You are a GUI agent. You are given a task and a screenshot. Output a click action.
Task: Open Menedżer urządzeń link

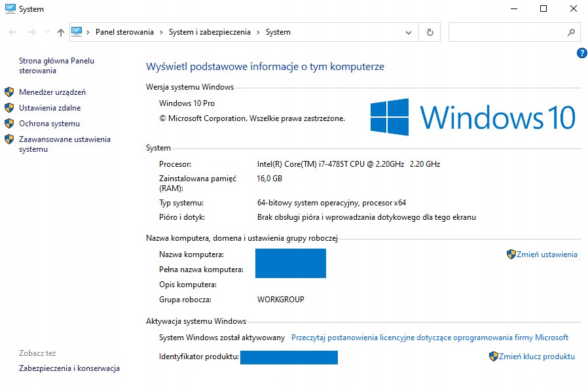tap(52, 92)
